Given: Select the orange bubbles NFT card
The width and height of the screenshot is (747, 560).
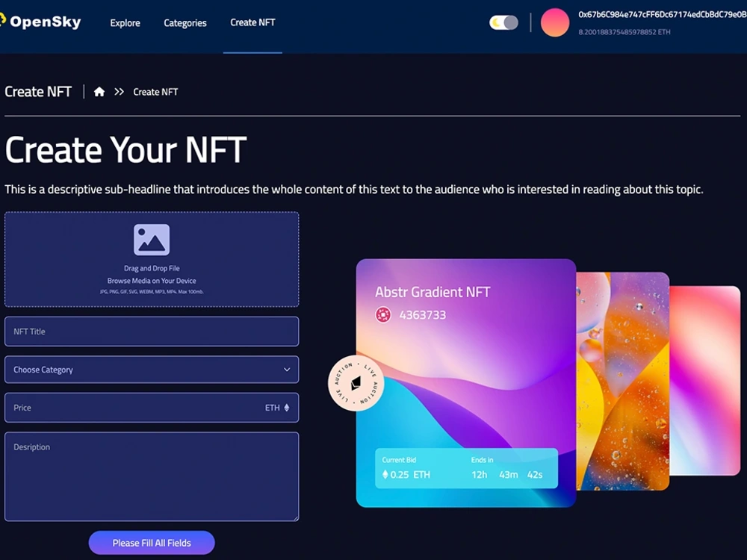Looking at the screenshot, I should tap(623, 381).
